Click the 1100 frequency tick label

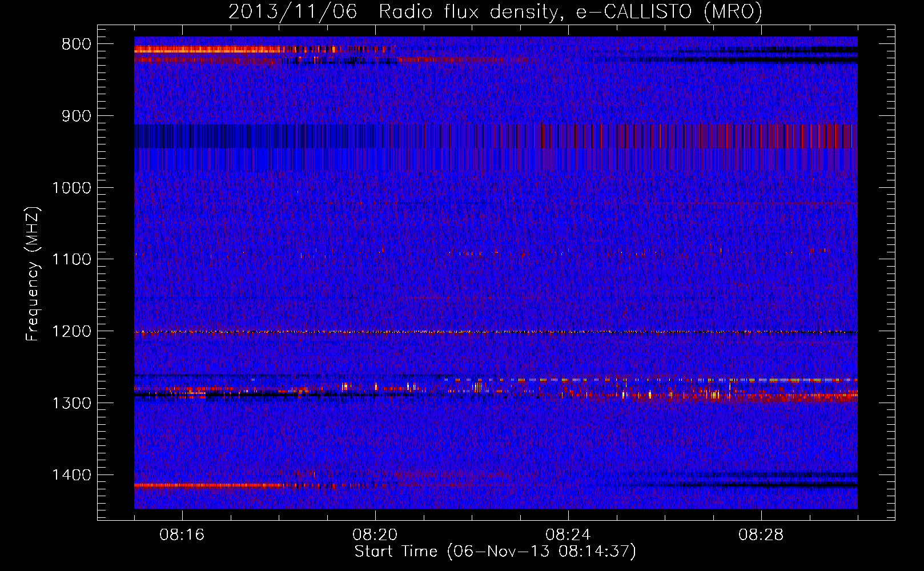coord(71,260)
